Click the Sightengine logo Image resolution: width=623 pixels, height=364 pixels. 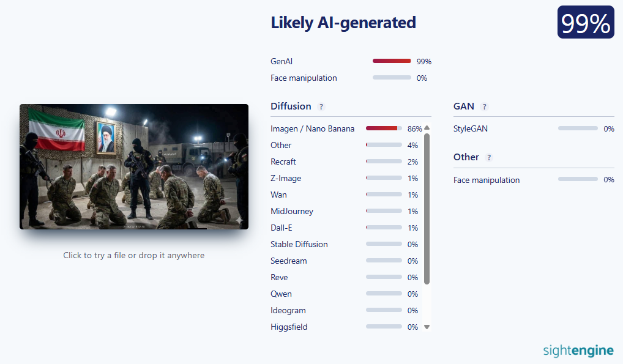[x=578, y=351]
